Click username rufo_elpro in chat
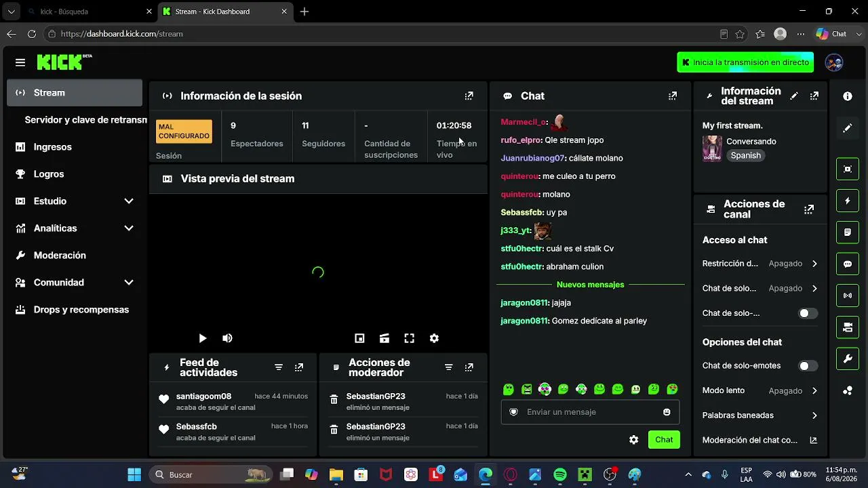868x488 pixels. [x=521, y=140]
